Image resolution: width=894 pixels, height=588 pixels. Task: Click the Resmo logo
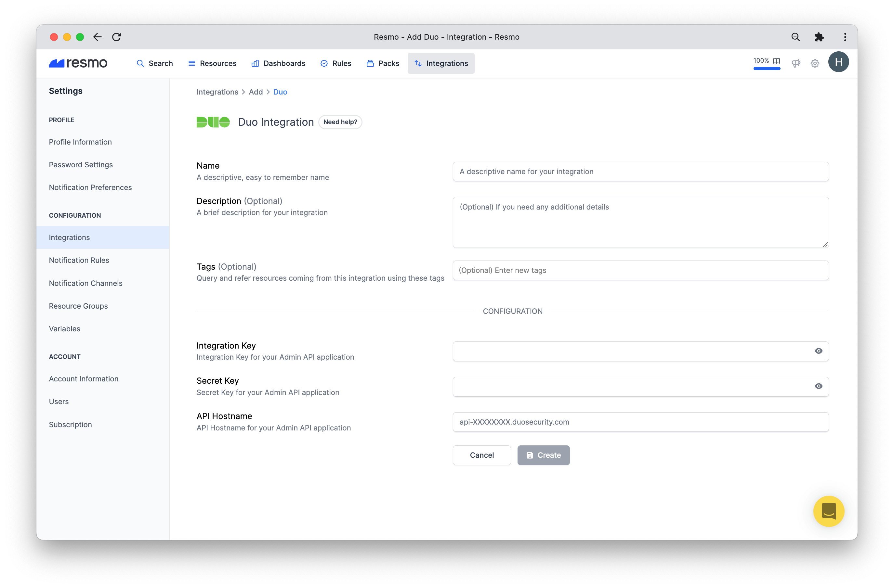78,63
